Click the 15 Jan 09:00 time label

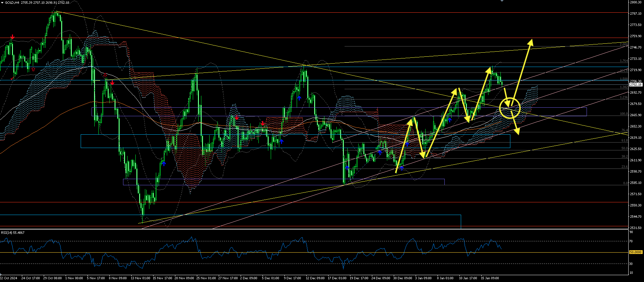click(490, 278)
